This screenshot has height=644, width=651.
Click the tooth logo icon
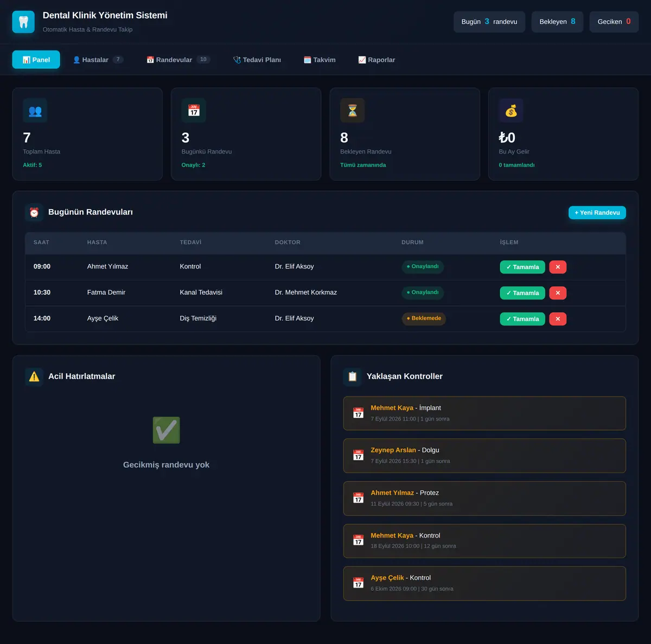[x=23, y=22]
